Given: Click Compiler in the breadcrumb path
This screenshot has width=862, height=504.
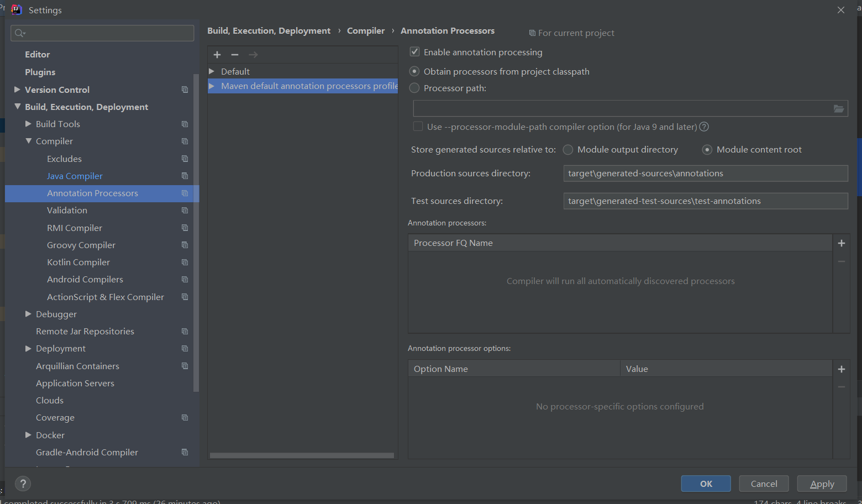Looking at the screenshot, I should [x=366, y=31].
